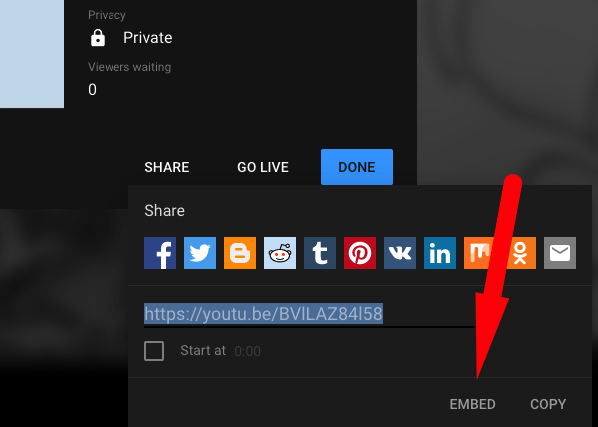The height and width of the screenshot is (427, 598).
Task: Click the SHARE button
Action: click(167, 167)
